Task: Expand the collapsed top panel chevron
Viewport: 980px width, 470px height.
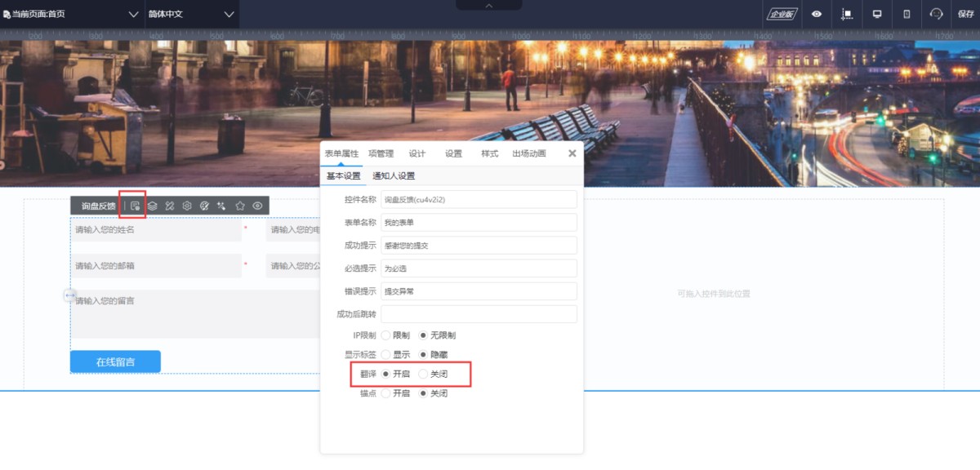Action: (x=489, y=5)
